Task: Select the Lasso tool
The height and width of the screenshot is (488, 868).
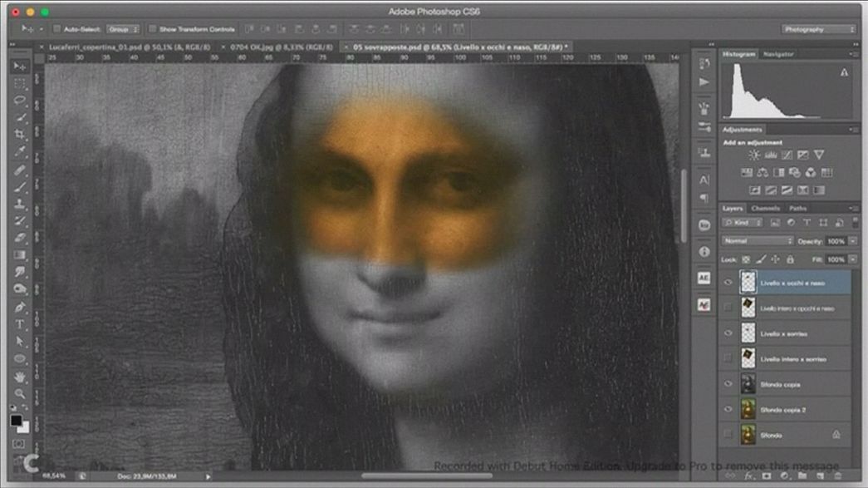Action: pyautogui.click(x=20, y=101)
